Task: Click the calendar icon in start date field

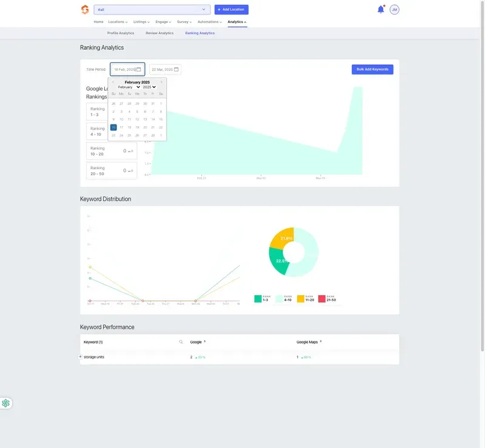Action: 139,69
